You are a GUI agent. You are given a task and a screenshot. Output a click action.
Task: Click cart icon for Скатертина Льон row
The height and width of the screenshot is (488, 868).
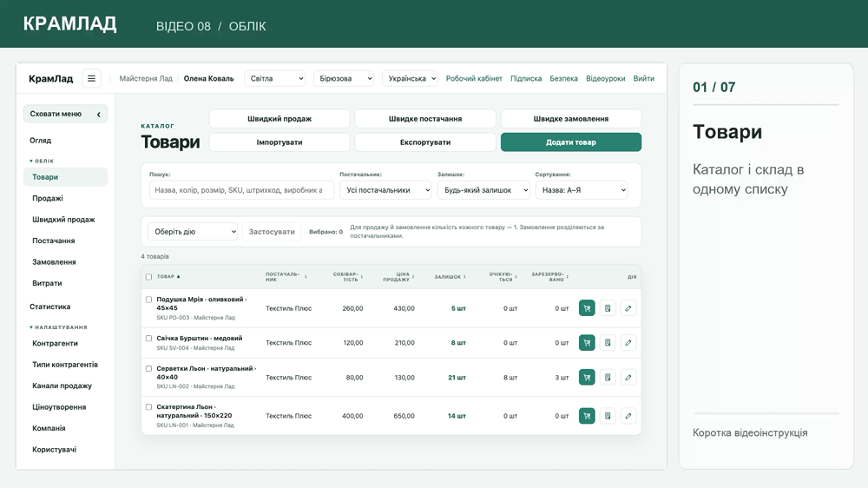[587, 415]
